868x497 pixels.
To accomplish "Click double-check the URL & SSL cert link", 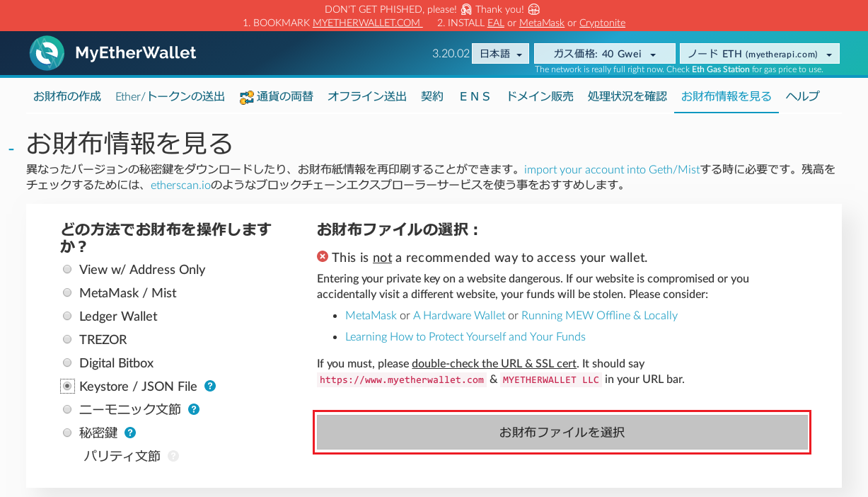I will pos(494,363).
